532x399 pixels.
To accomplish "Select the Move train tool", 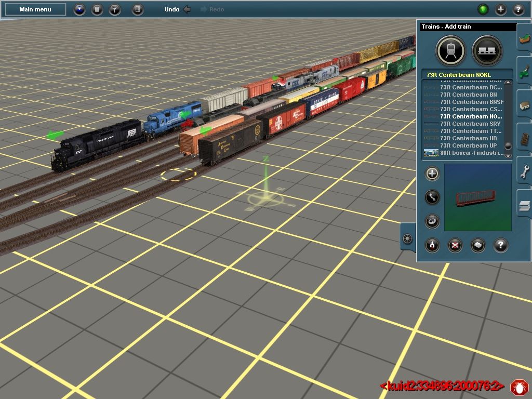I will [x=432, y=197].
